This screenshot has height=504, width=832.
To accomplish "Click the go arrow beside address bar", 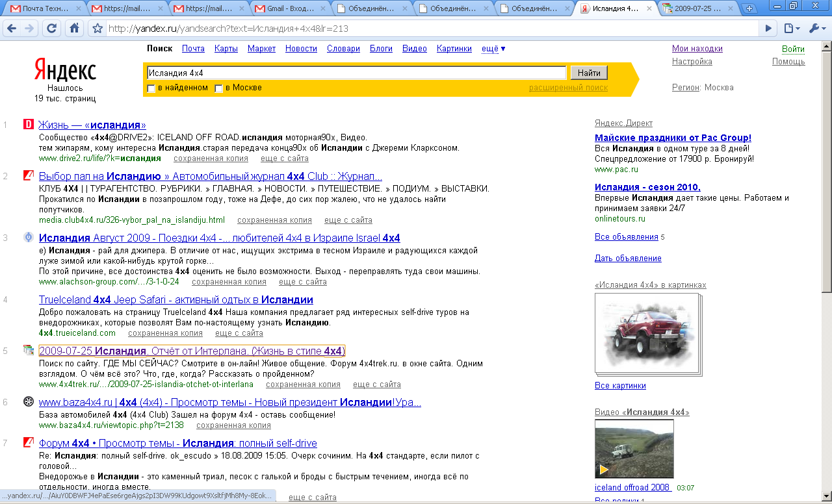I will pos(769,29).
